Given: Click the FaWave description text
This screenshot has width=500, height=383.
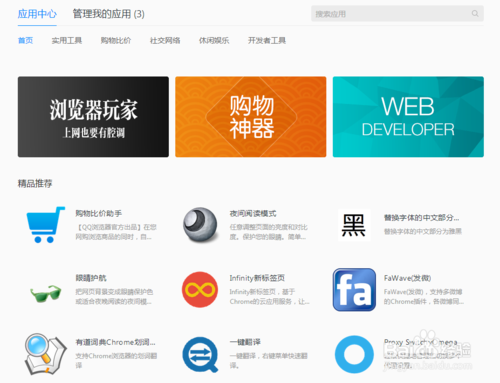Looking at the screenshot, I should (x=424, y=296).
